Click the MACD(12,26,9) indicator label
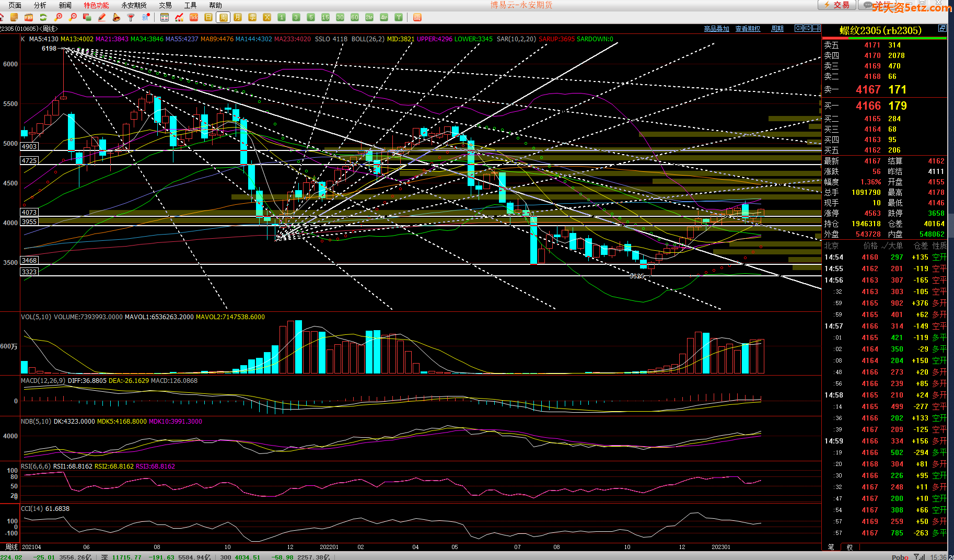The height and width of the screenshot is (560, 954). (x=43, y=381)
